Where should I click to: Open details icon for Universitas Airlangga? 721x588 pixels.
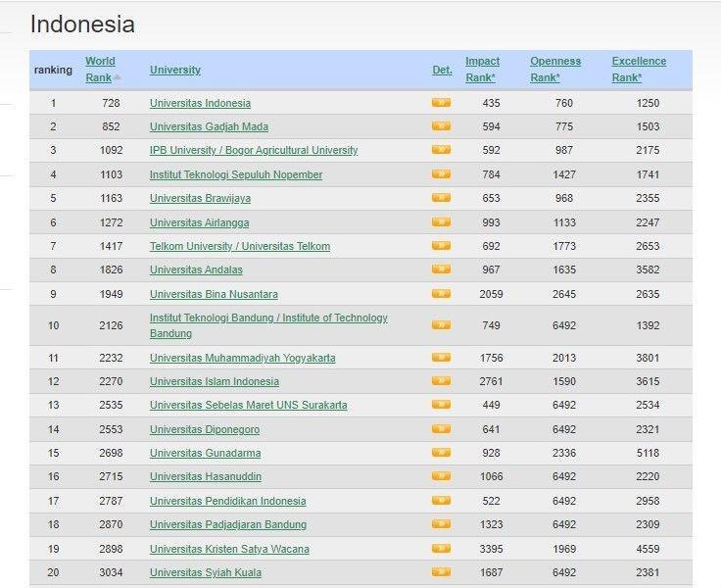(x=441, y=222)
